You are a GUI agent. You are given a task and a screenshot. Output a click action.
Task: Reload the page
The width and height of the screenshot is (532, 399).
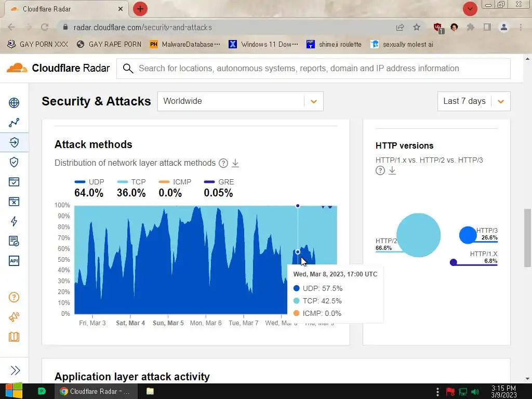pyautogui.click(x=45, y=27)
